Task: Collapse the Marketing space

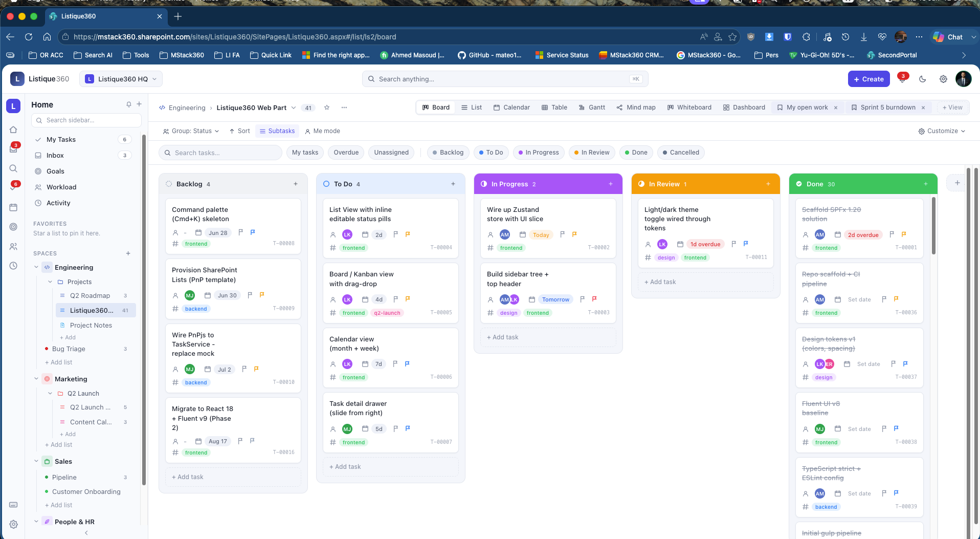Action: click(x=36, y=379)
